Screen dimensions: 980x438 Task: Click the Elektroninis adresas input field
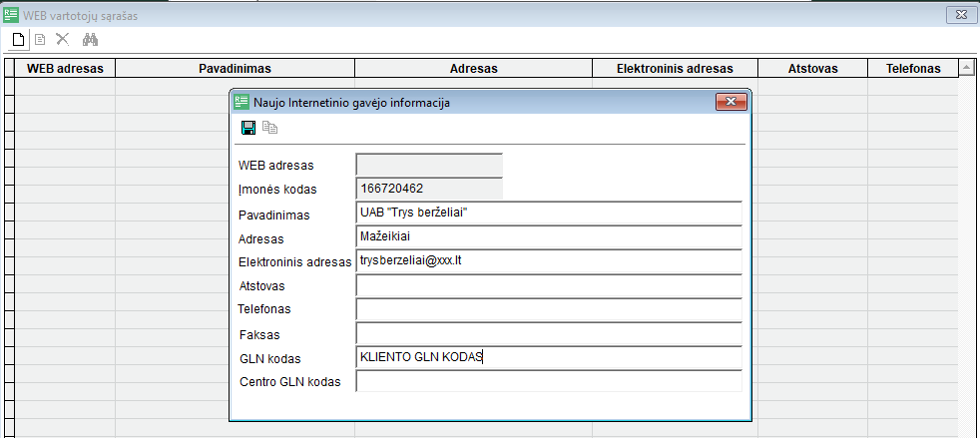tap(548, 260)
